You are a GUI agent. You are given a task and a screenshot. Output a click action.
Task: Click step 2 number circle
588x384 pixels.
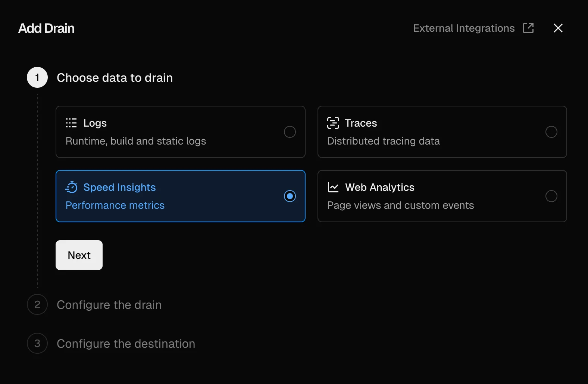[x=37, y=304]
